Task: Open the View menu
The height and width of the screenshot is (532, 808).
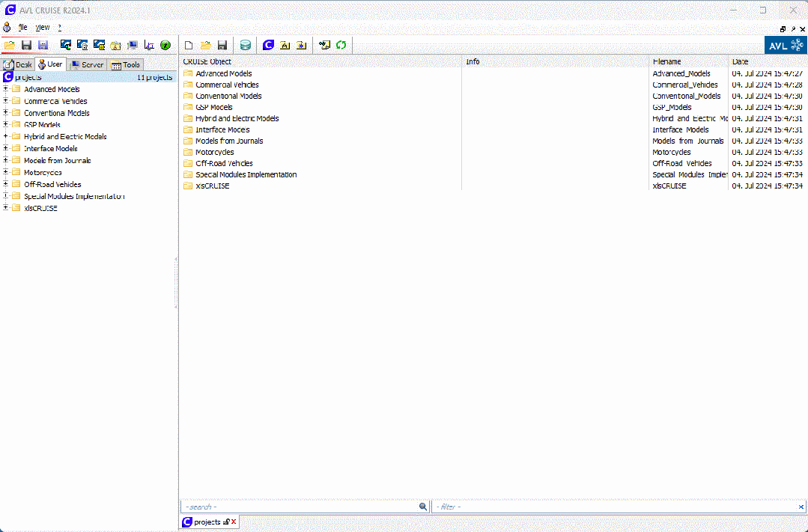Action: click(42, 27)
